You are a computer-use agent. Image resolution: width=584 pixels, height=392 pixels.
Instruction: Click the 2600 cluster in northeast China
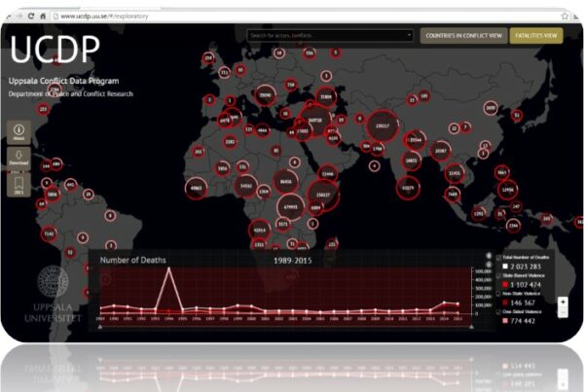[491, 108]
